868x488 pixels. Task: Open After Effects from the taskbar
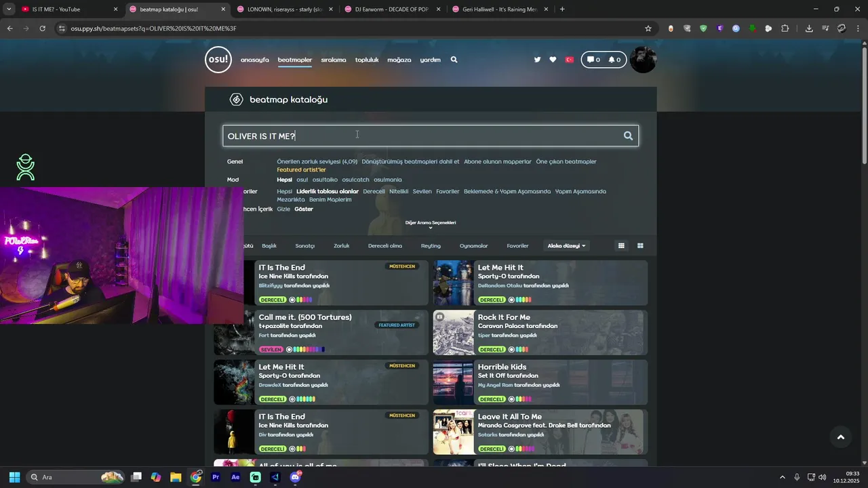point(235,477)
